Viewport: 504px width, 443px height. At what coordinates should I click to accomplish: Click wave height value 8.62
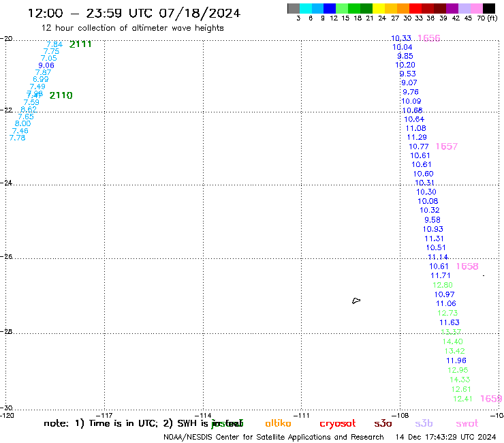29,109
